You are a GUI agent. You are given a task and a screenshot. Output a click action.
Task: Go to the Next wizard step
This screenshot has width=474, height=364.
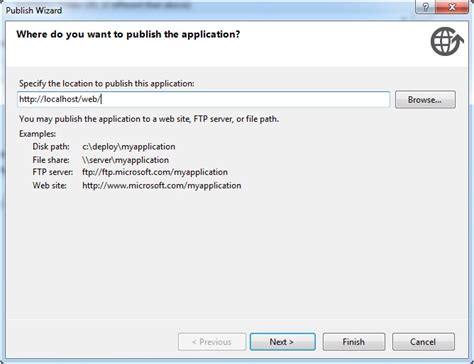point(282,342)
